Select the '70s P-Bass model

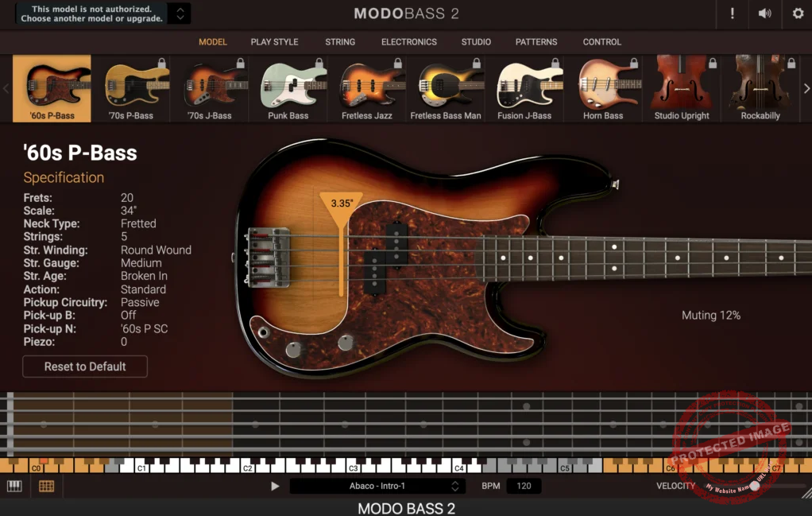[x=131, y=88]
